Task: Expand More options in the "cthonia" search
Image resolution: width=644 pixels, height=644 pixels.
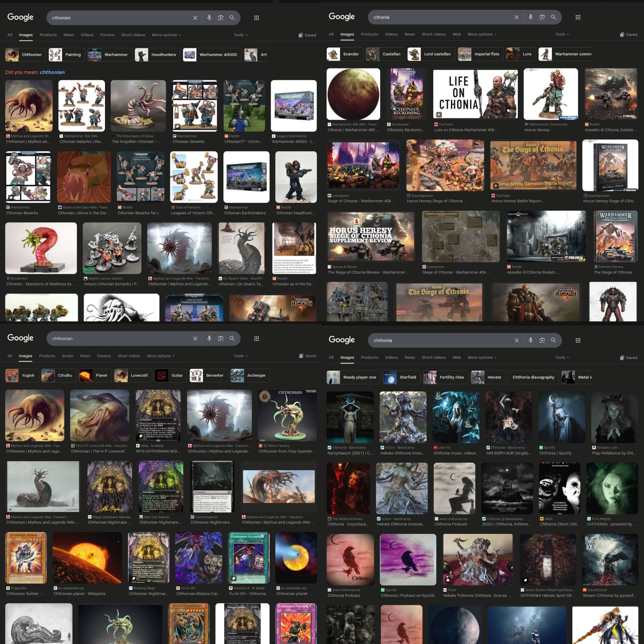Action: tap(482, 34)
